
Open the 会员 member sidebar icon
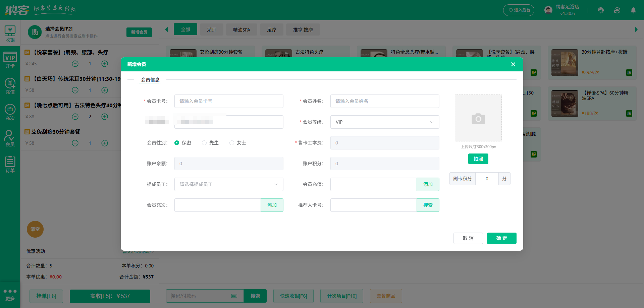[x=10, y=138]
